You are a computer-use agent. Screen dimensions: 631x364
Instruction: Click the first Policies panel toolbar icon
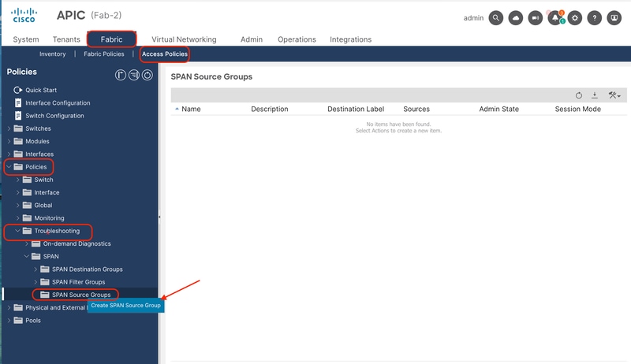[121, 75]
